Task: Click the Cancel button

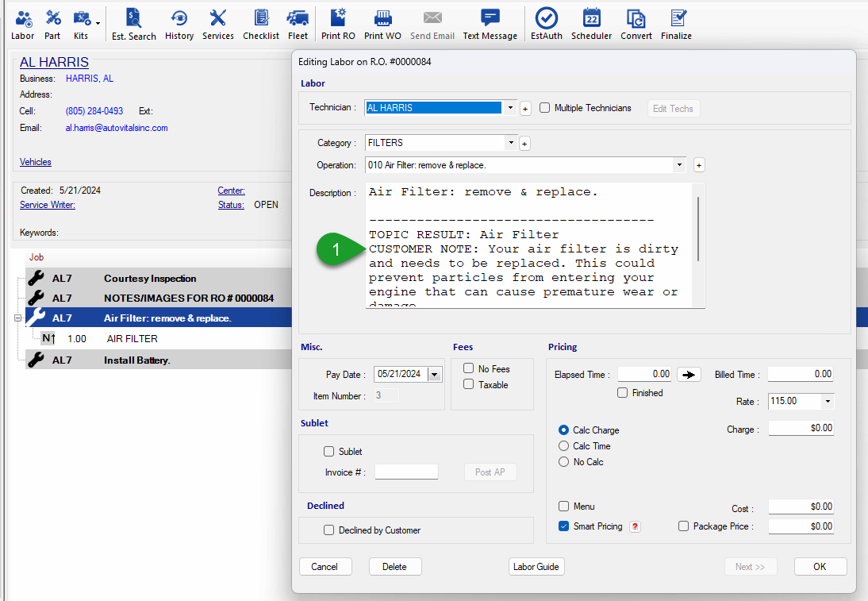Action: [x=325, y=567]
